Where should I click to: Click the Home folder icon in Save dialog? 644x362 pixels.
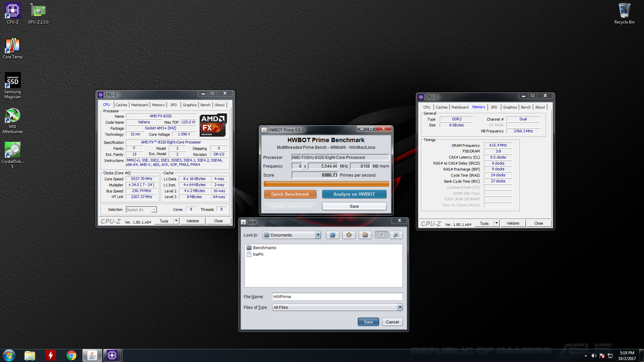click(x=349, y=235)
